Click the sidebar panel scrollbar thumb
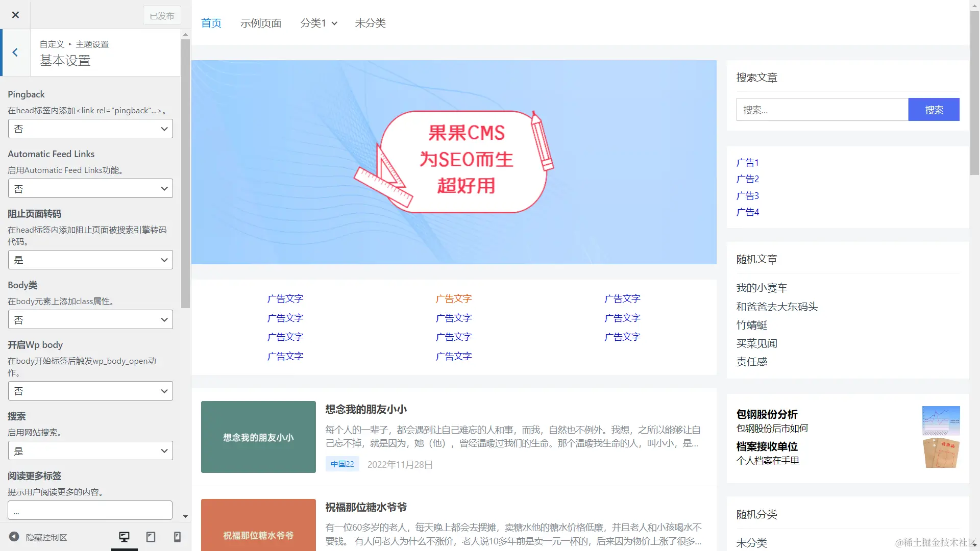Screen dimensions: 980x551 coord(185,173)
